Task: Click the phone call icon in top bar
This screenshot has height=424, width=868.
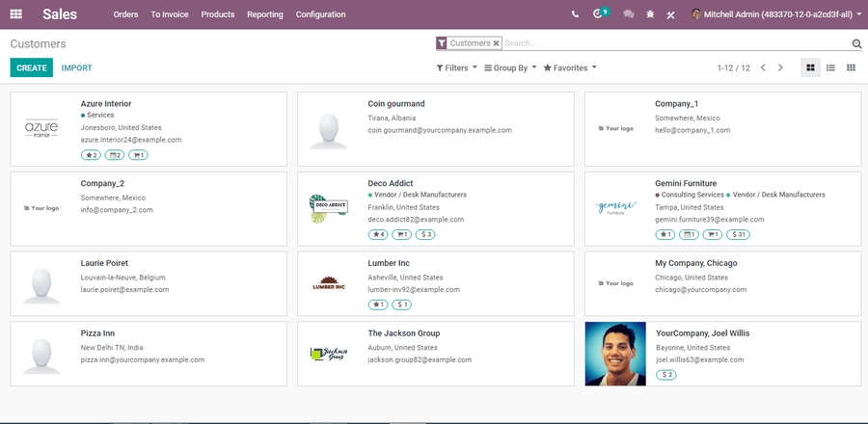Action: coord(575,14)
